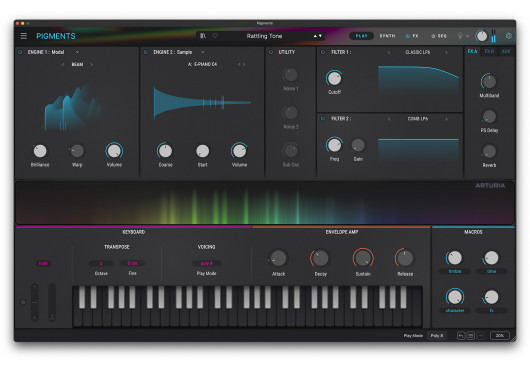The height and width of the screenshot is (371, 530).
Task: Click the lightbulb tips icon
Action: [x=460, y=36]
